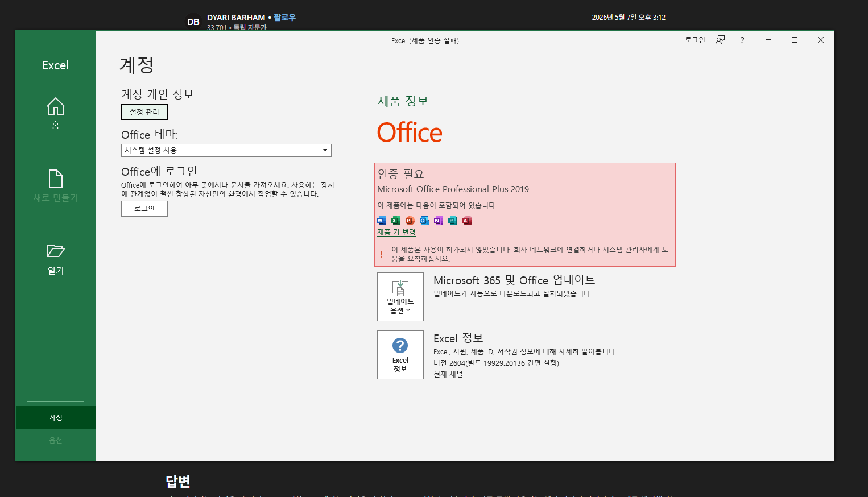The image size is (868, 497).
Task: Click the 답변 heading in background page
Action: (178, 482)
